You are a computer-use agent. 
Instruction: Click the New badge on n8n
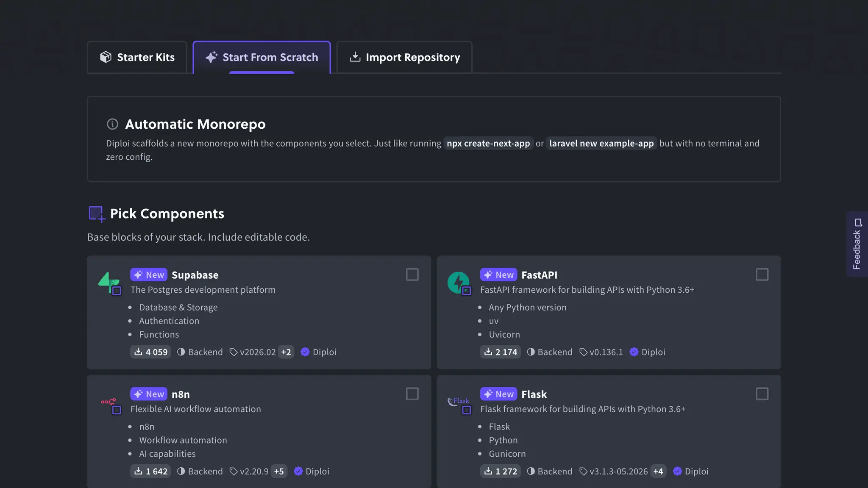149,394
